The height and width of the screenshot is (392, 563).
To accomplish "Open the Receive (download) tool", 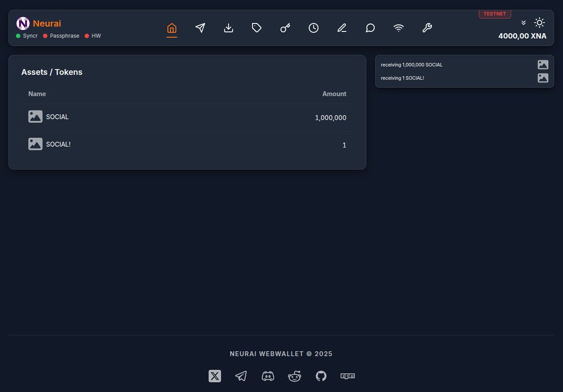I will [x=228, y=28].
